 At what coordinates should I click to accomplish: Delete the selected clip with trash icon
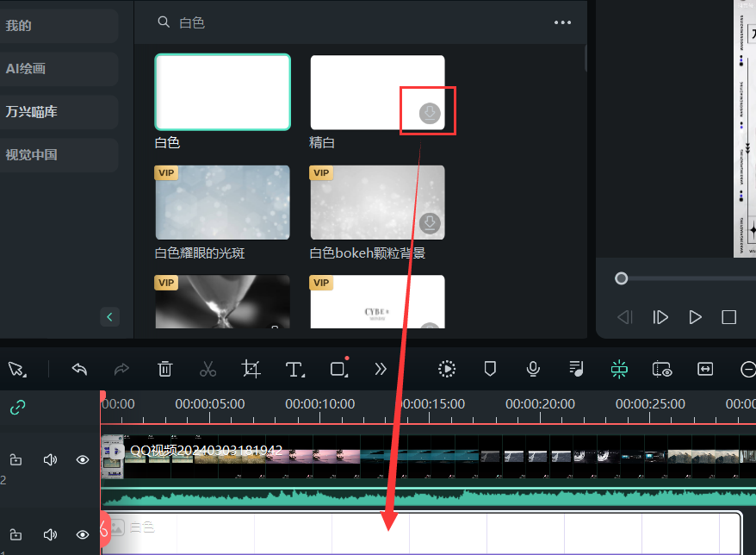click(x=165, y=369)
